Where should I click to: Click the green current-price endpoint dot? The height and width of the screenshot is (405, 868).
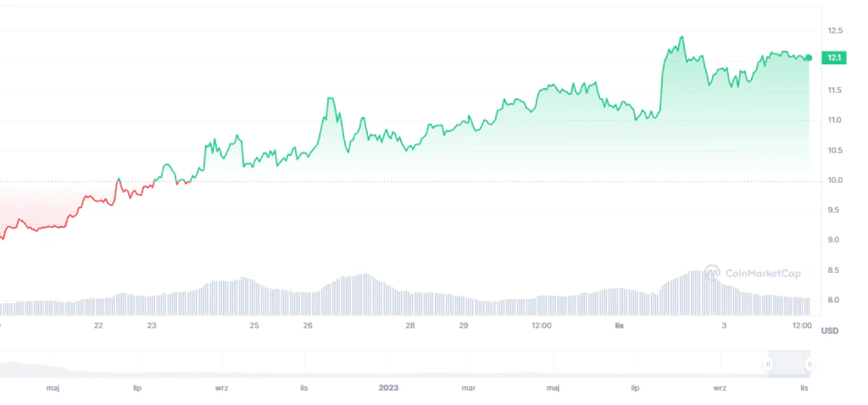point(809,58)
